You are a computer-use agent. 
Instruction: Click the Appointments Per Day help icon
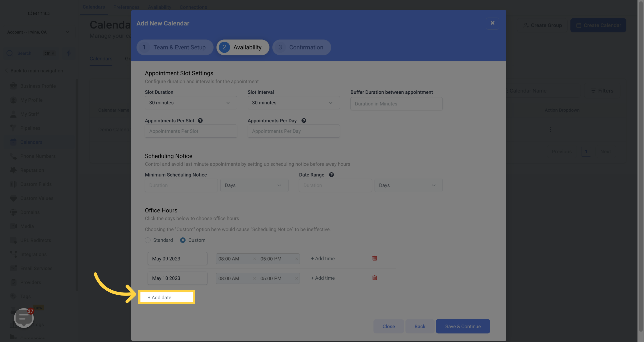point(303,121)
